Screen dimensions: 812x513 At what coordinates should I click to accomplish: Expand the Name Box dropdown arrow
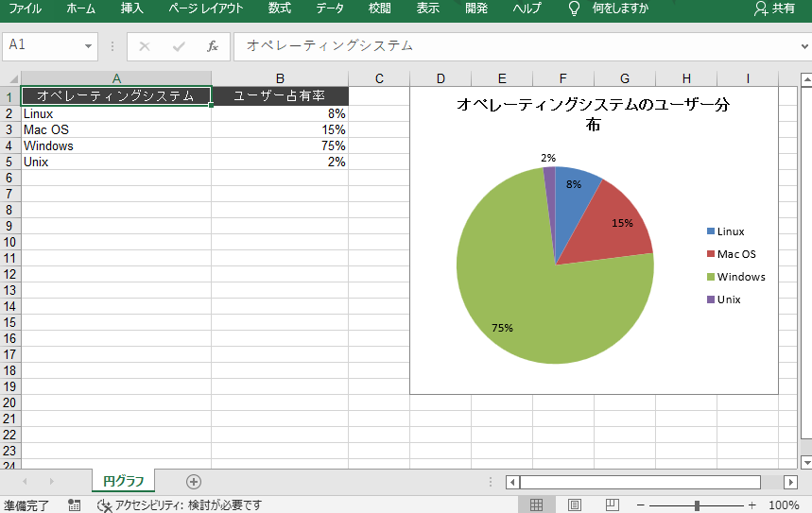(x=89, y=46)
